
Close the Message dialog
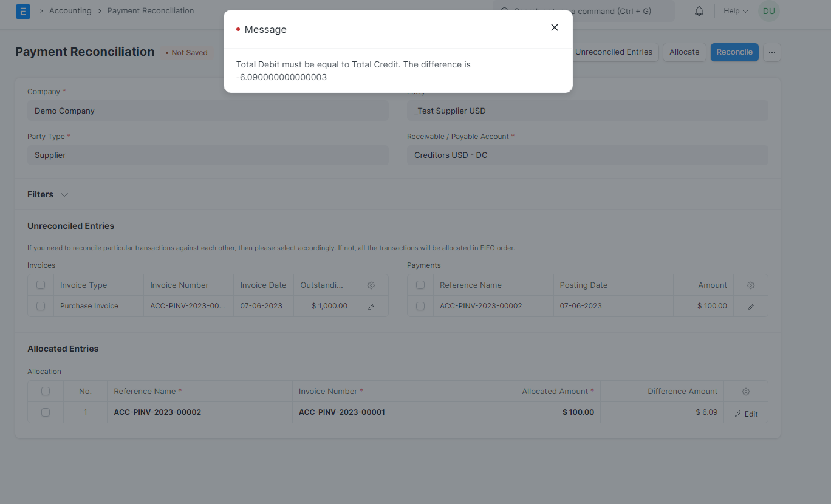point(554,27)
